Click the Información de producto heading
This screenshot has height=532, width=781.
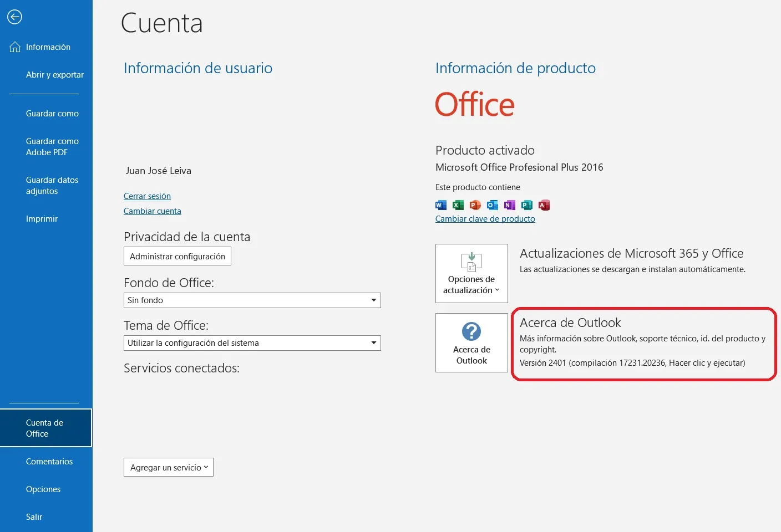coord(515,68)
